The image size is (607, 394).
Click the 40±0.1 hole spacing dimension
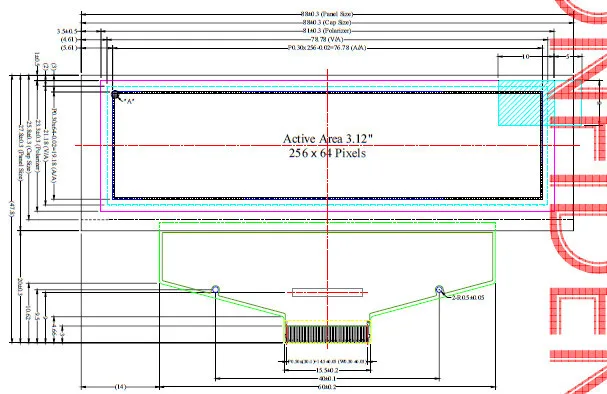click(x=328, y=379)
